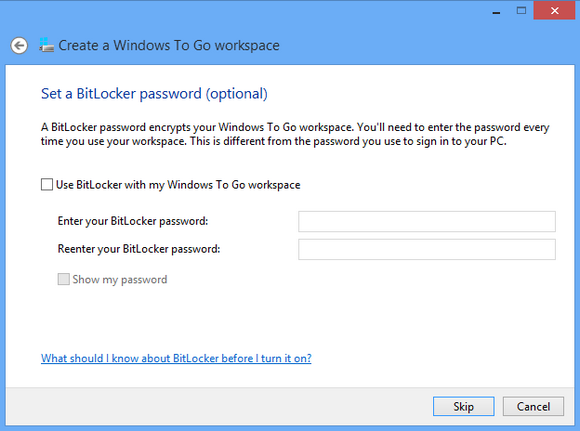The height and width of the screenshot is (431, 580).
Task: Click the 'Set a BitLocker password (optional)' heading
Action: (154, 94)
